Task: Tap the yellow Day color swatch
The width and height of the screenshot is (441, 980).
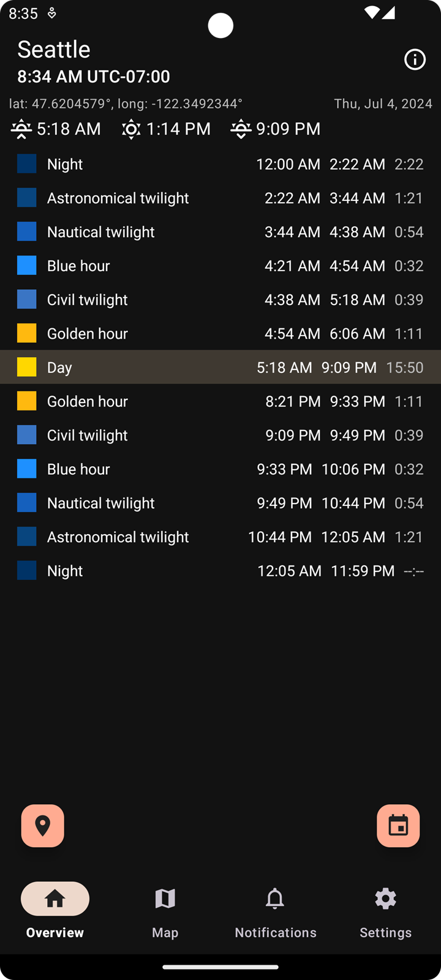Action: pyautogui.click(x=27, y=367)
